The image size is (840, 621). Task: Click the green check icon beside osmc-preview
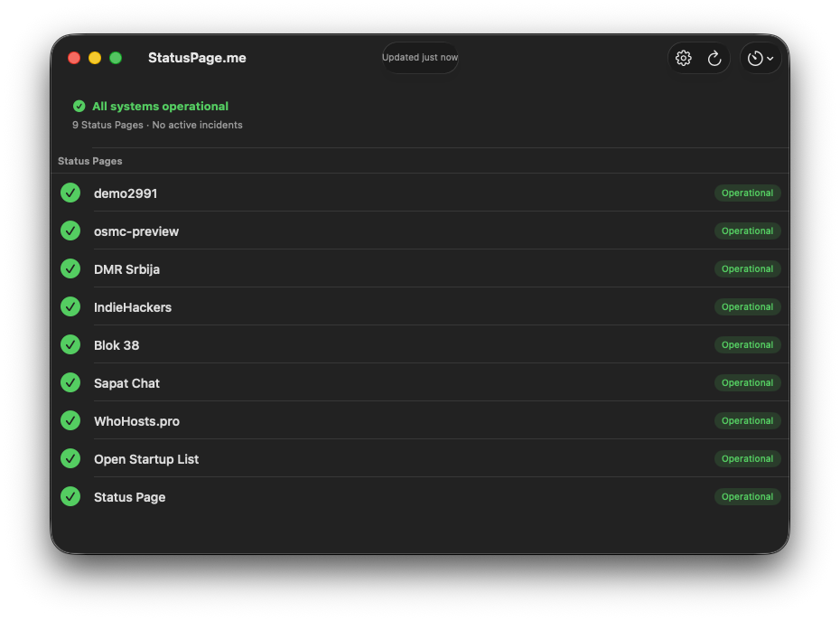[x=70, y=231]
